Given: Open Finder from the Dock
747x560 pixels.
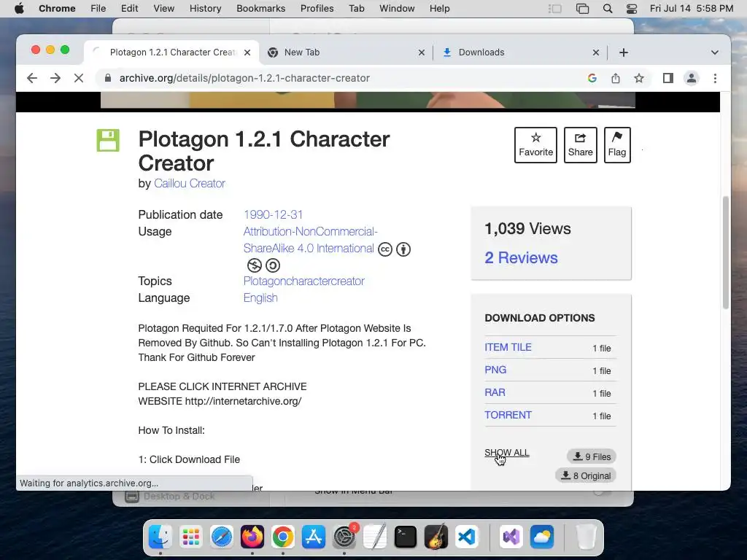Looking at the screenshot, I should pyautogui.click(x=160, y=537).
